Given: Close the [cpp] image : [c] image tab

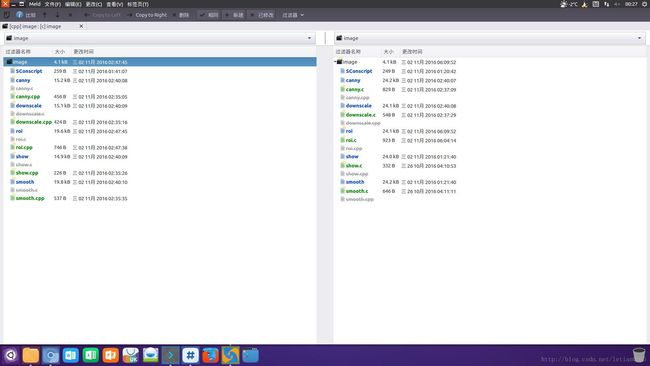Looking at the screenshot, I should (x=81, y=26).
